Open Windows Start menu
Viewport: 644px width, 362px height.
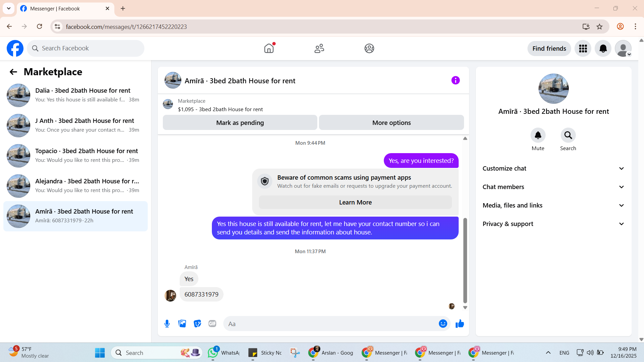click(100, 353)
